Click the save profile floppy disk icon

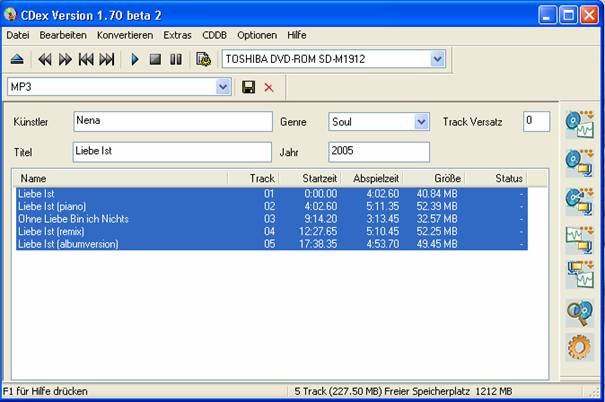click(x=249, y=88)
